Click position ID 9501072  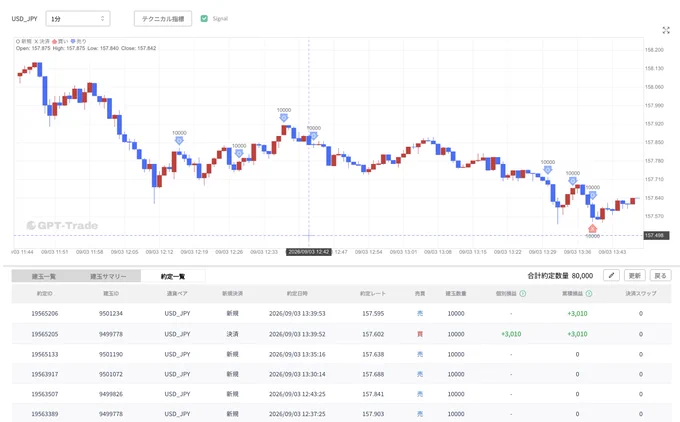pyautogui.click(x=111, y=374)
